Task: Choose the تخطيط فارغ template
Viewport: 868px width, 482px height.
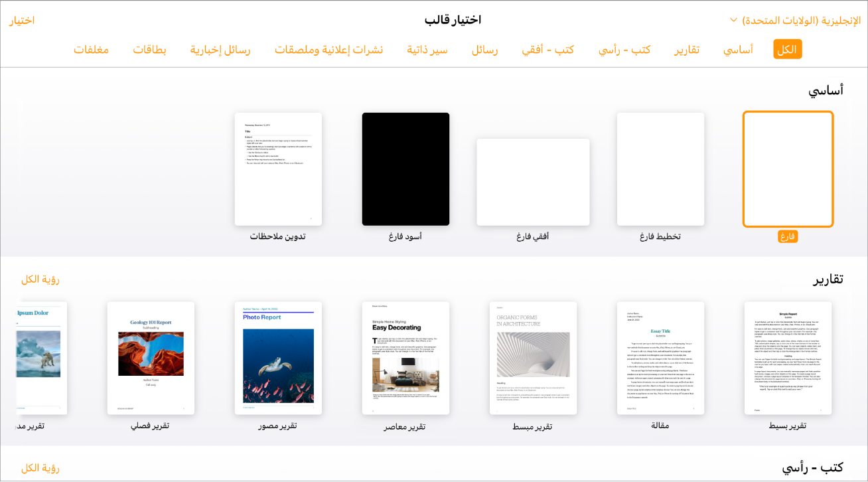Action: (x=660, y=169)
